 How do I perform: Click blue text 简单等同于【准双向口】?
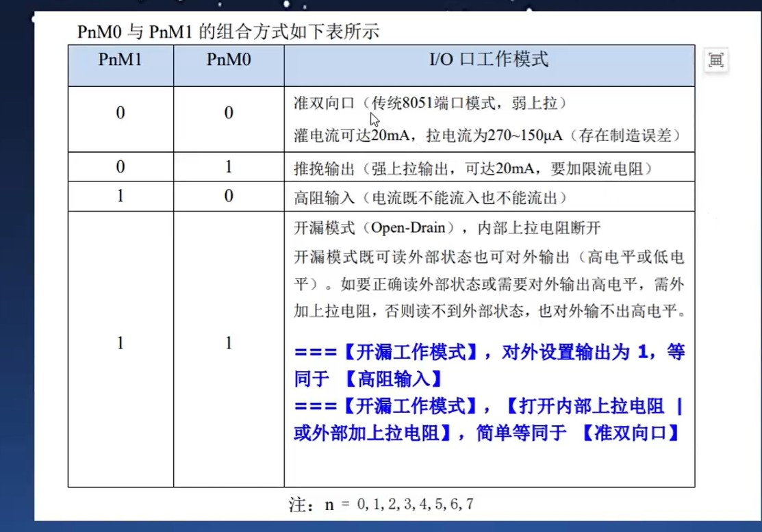coord(578,433)
